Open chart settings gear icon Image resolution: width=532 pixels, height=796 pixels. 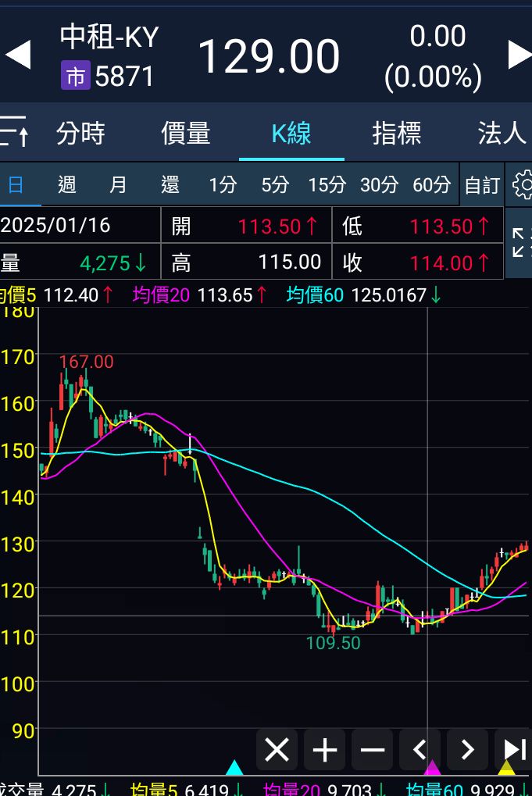coord(521,185)
